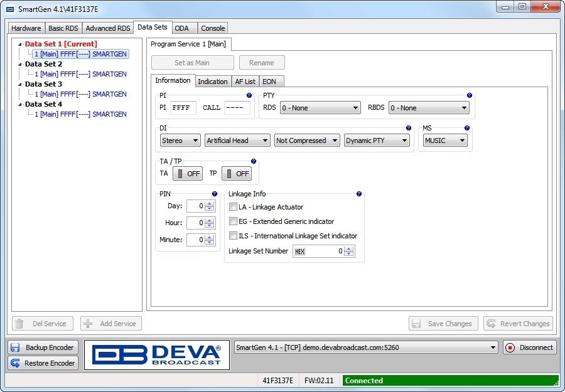
Task: Click the MS section help icon
Action: click(x=467, y=128)
